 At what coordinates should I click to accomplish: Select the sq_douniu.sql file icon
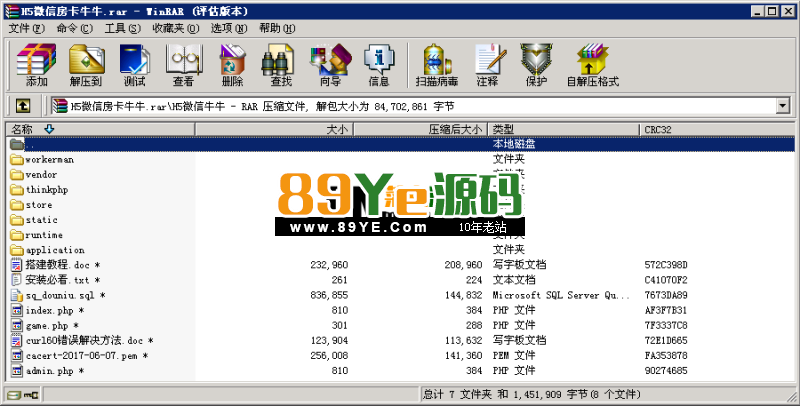(17, 295)
